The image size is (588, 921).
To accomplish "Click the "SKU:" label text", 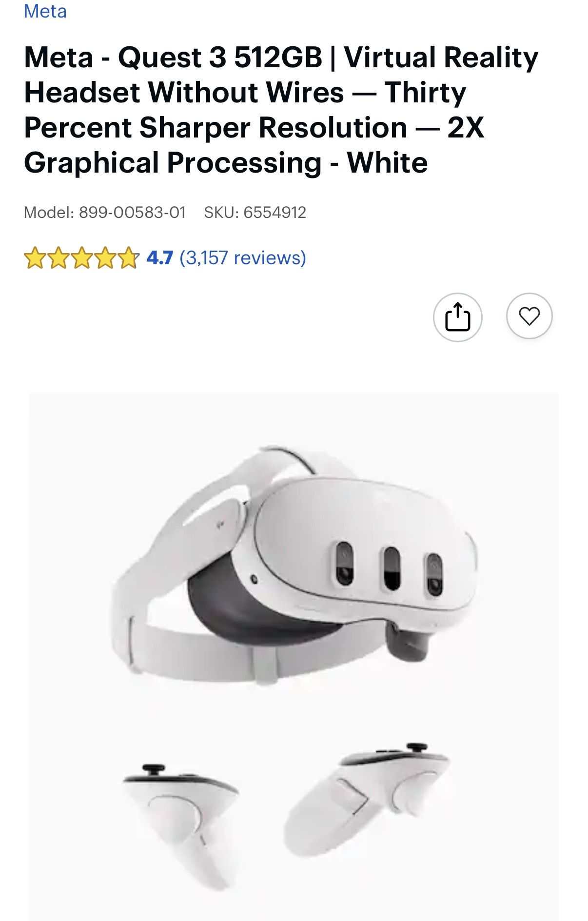I will [221, 212].
